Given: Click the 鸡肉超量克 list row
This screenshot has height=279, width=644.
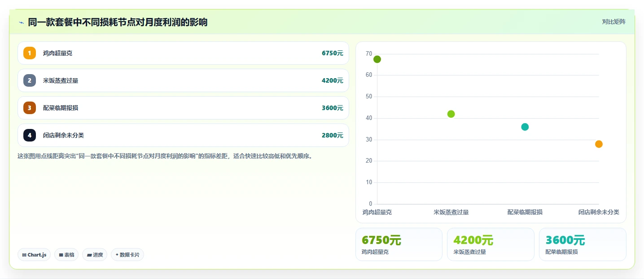Looking at the screenshot, I should [x=183, y=53].
